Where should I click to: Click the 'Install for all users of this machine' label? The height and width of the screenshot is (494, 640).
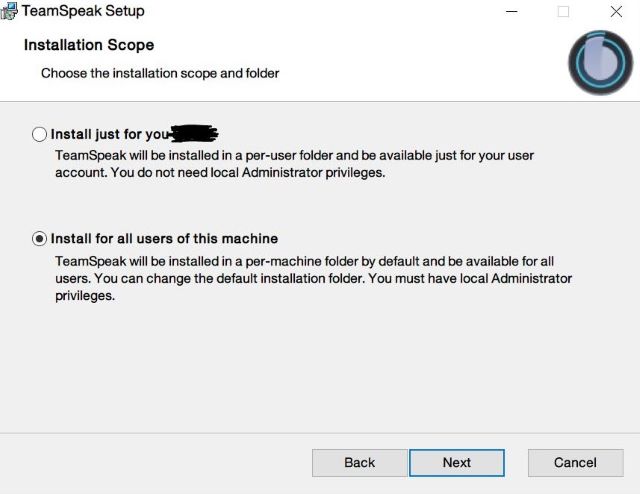164,239
